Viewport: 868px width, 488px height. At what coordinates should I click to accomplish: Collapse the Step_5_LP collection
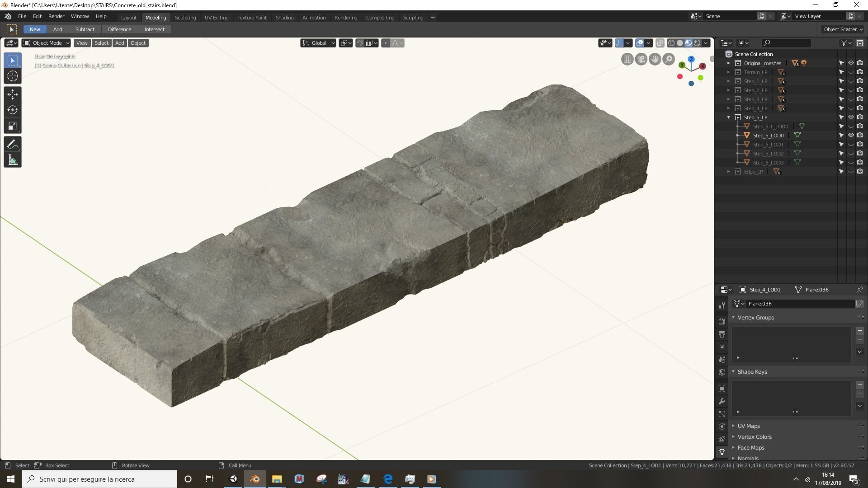click(729, 117)
